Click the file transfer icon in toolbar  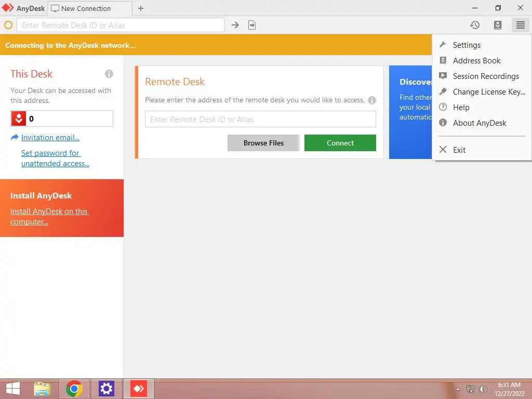[252, 25]
